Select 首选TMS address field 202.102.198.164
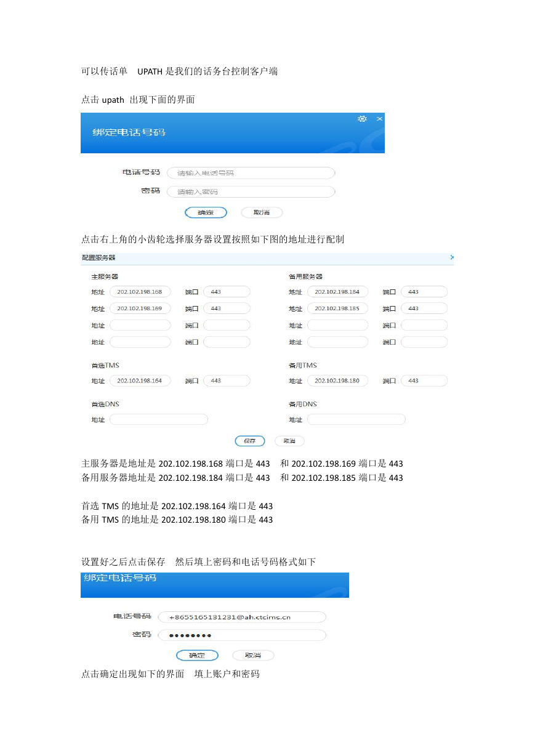This screenshot has height=756, width=535. coord(140,381)
